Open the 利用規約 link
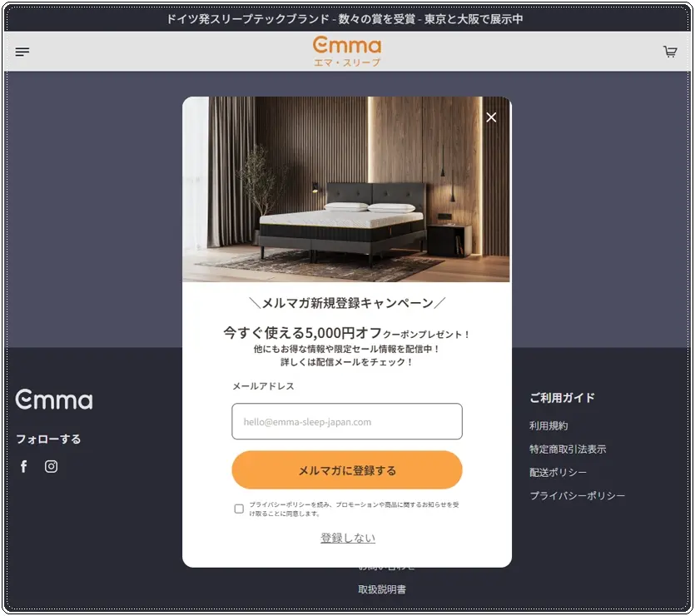This screenshot has width=695, height=616. tap(549, 426)
